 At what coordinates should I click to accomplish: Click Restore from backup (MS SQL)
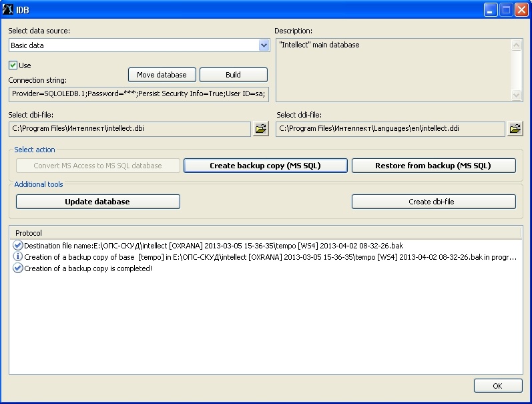coord(433,166)
